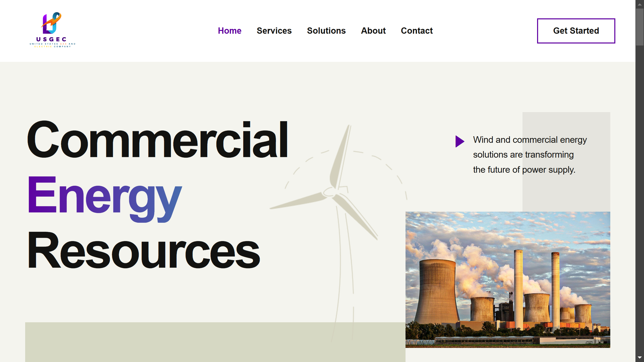644x362 pixels.
Task: Click the 'Commercial' heading word
Action: (157, 140)
